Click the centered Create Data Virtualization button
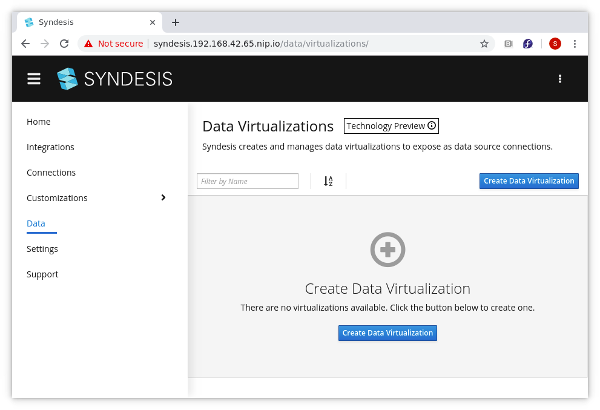This screenshot has width=600, height=410. point(387,333)
